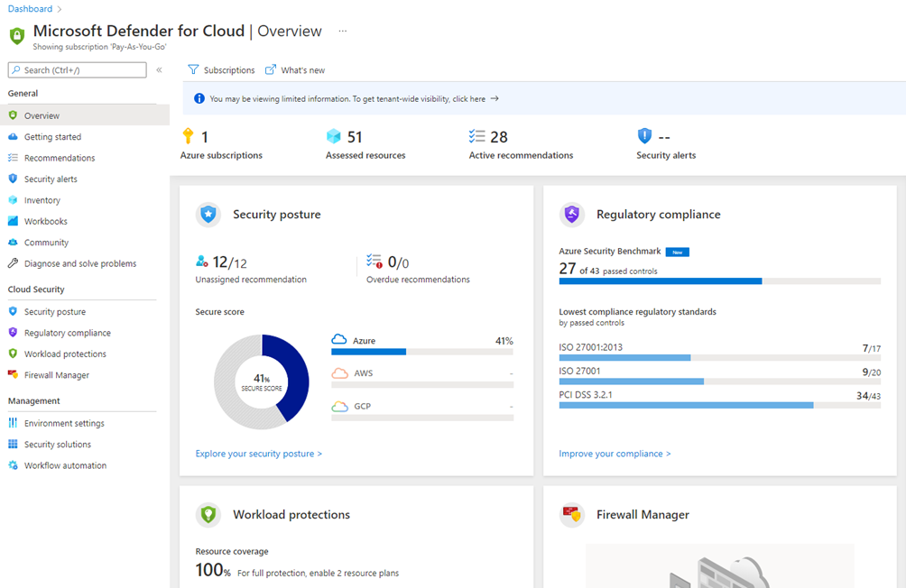
Task: Click the Regulatory compliance card icon
Action: click(572, 215)
